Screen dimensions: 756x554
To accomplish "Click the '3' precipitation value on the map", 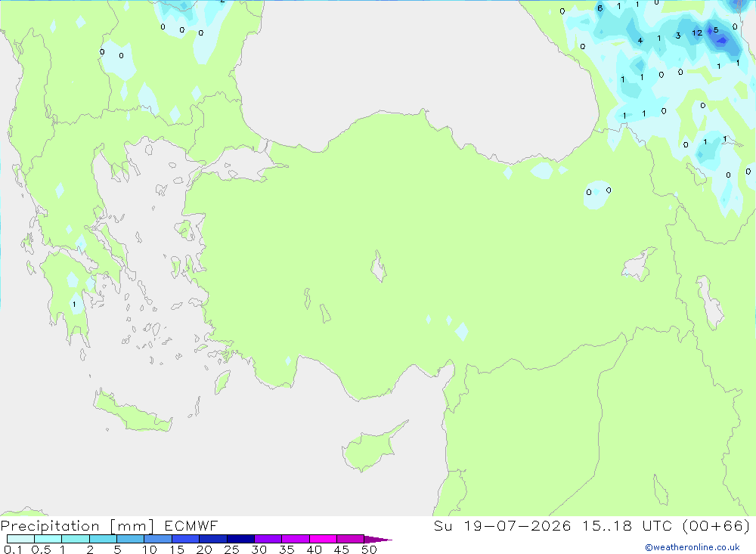I will coord(678,36).
